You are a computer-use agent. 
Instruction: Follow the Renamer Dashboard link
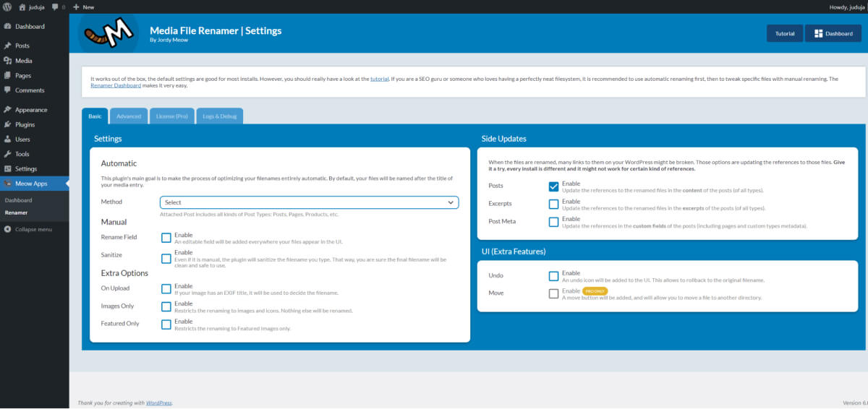coord(116,85)
